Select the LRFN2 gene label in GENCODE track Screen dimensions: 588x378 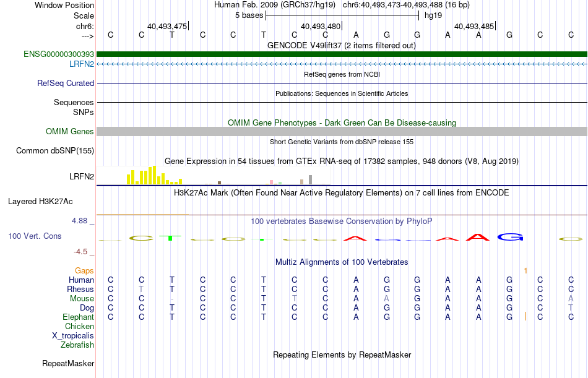(82, 64)
